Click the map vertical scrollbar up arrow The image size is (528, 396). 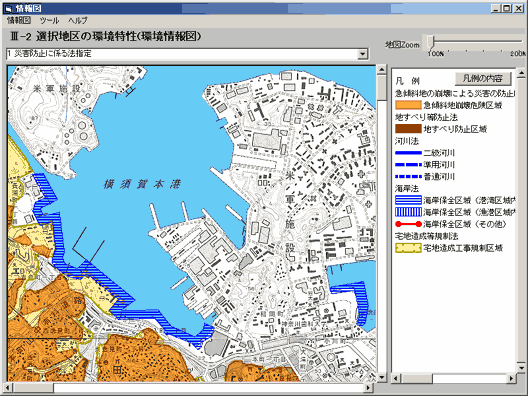381,70
